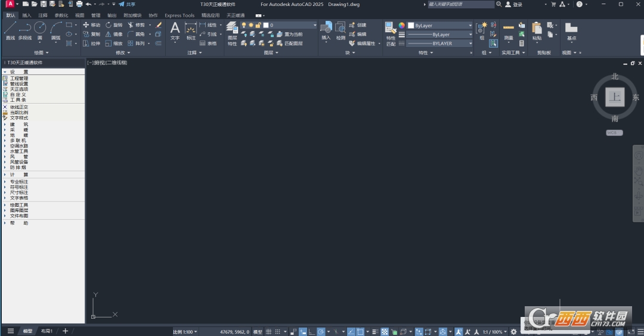Select the 圆 (Circle) tool
The height and width of the screenshot is (336, 644).
[x=40, y=31]
